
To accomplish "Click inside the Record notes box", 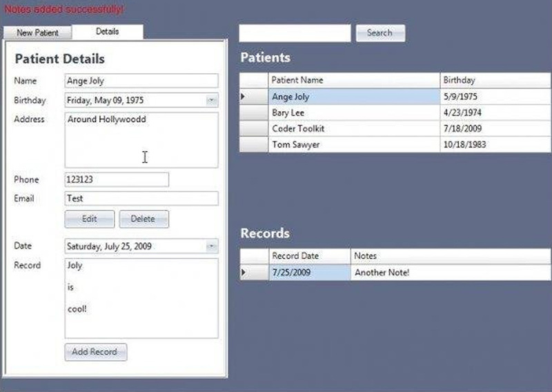I will [x=141, y=298].
